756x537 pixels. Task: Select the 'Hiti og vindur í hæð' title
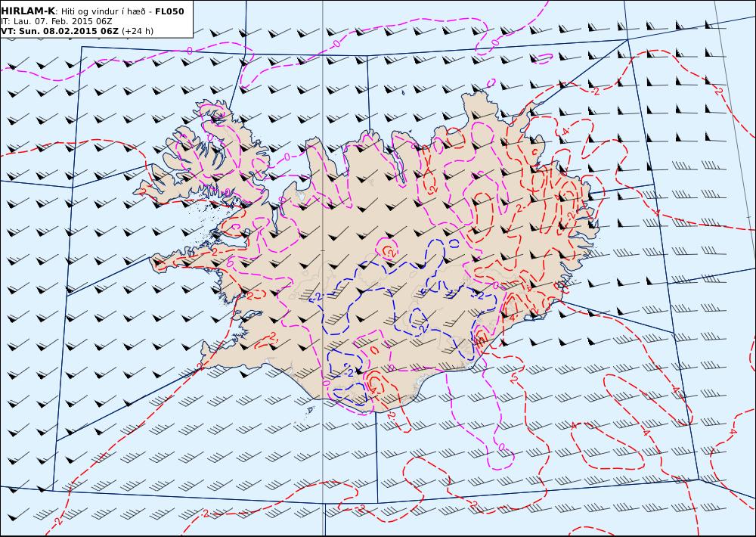tap(104, 11)
